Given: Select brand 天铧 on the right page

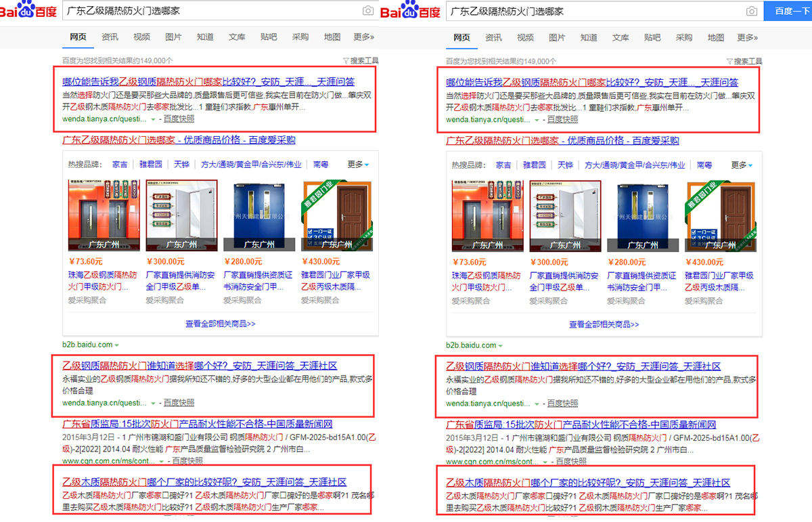Looking at the screenshot, I should pos(565,165).
